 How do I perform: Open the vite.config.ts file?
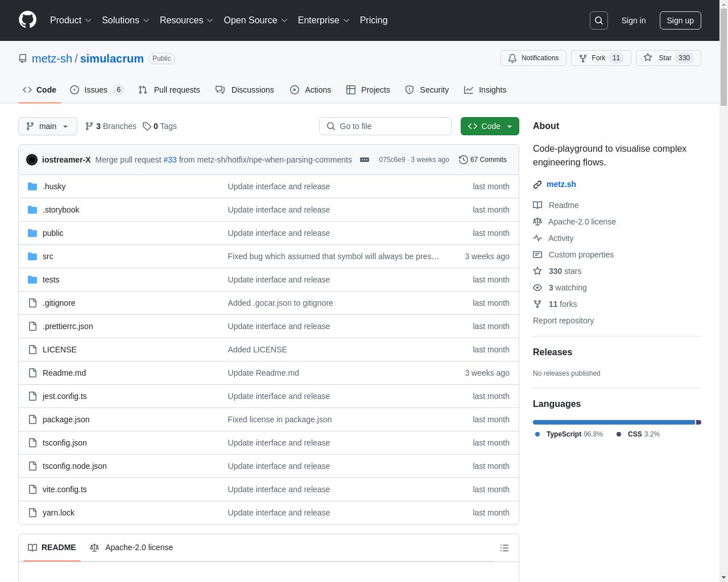(65, 489)
